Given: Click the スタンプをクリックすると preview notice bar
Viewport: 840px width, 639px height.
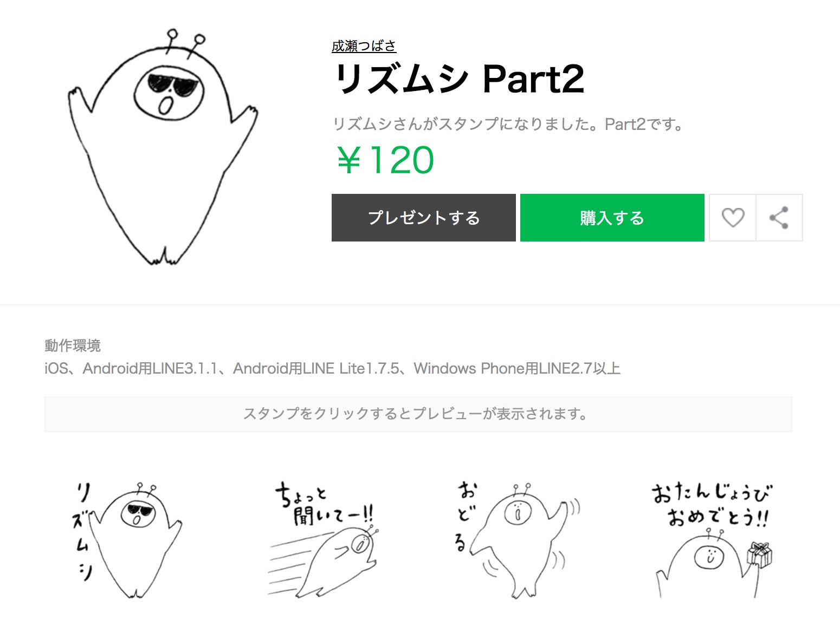Looking at the screenshot, I should pos(418,414).
